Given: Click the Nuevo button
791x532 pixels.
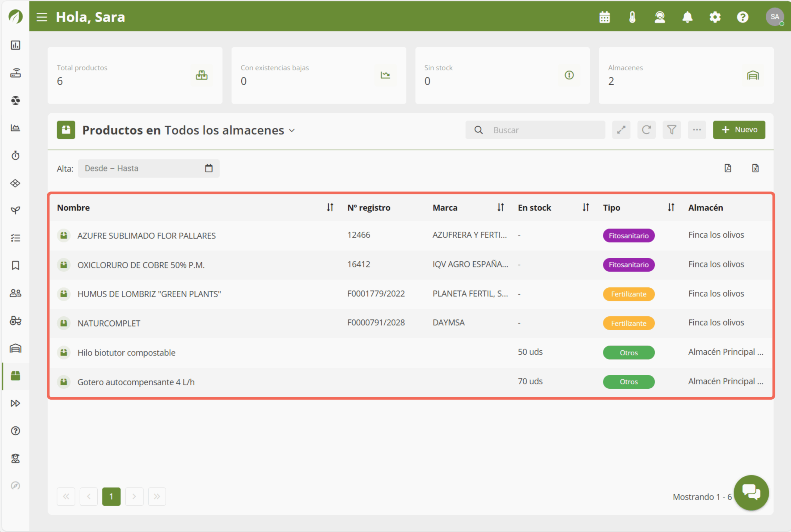Looking at the screenshot, I should point(739,130).
